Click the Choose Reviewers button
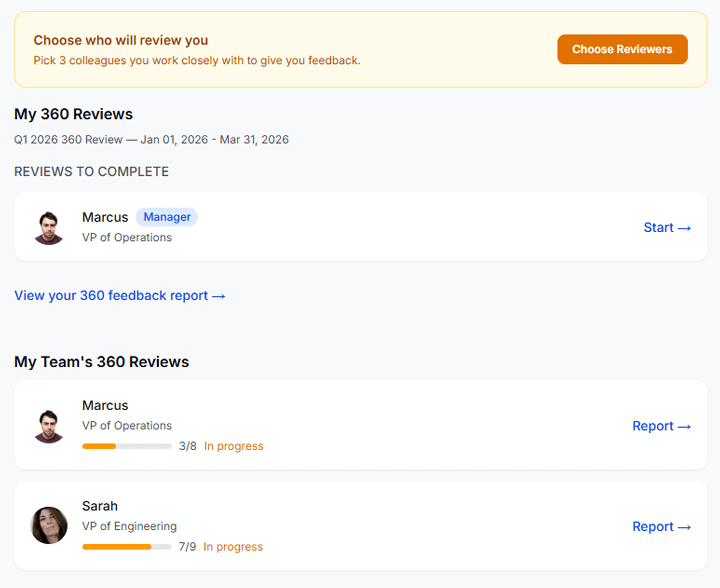The height and width of the screenshot is (588, 720). coord(622,50)
